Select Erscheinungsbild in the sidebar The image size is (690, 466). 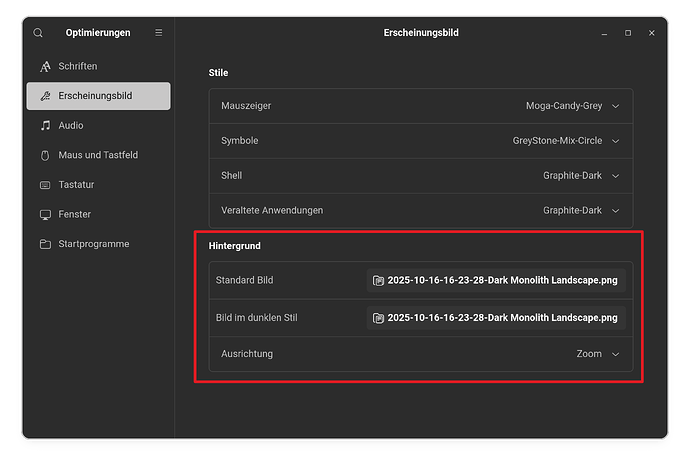click(98, 96)
